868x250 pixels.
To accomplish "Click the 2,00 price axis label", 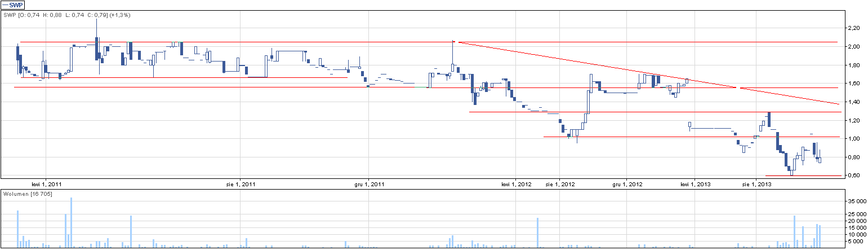I will (x=853, y=46).
